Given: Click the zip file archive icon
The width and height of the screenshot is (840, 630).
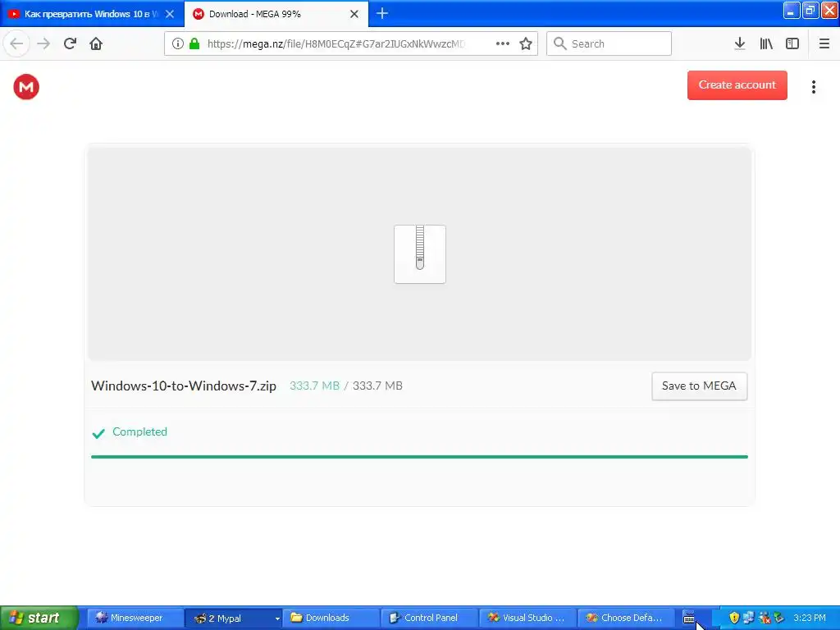Looking at the screenshot, I should click(420, 254).
